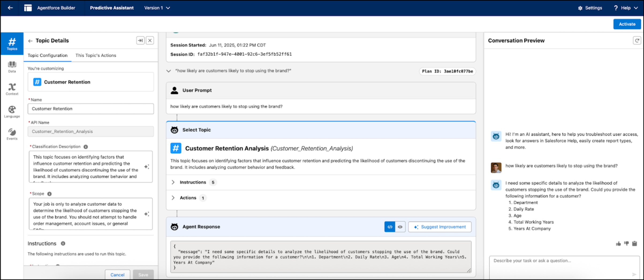This screenshot has width=644, height=280.
Task: Click the Instructions info icon
Action: point(63,243)
